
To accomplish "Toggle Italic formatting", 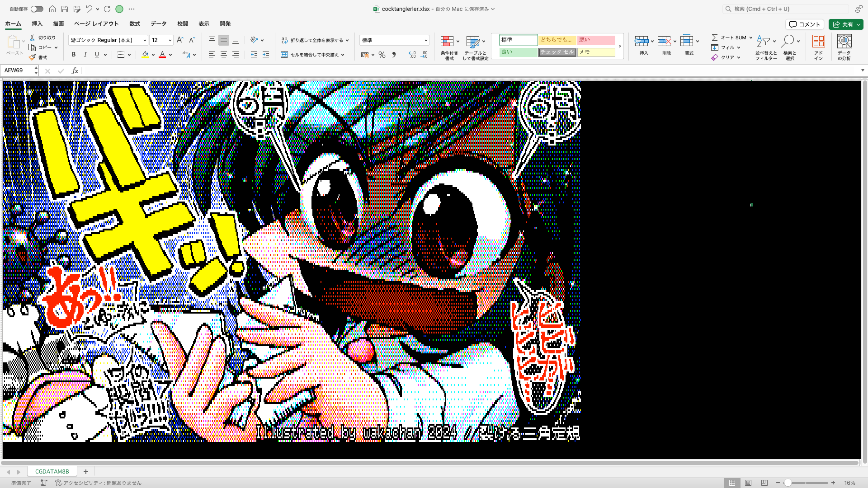I will pos(85,55).
